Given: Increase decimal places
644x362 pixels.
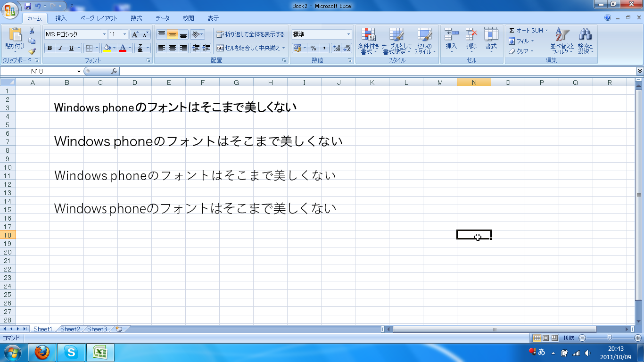Looking at the screenshot, I should [337, 48].
